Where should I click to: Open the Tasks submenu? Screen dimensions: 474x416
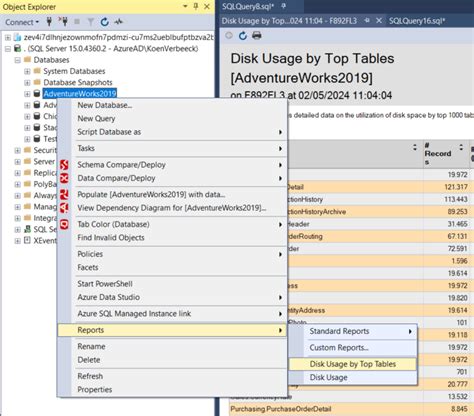pos(172,148)
